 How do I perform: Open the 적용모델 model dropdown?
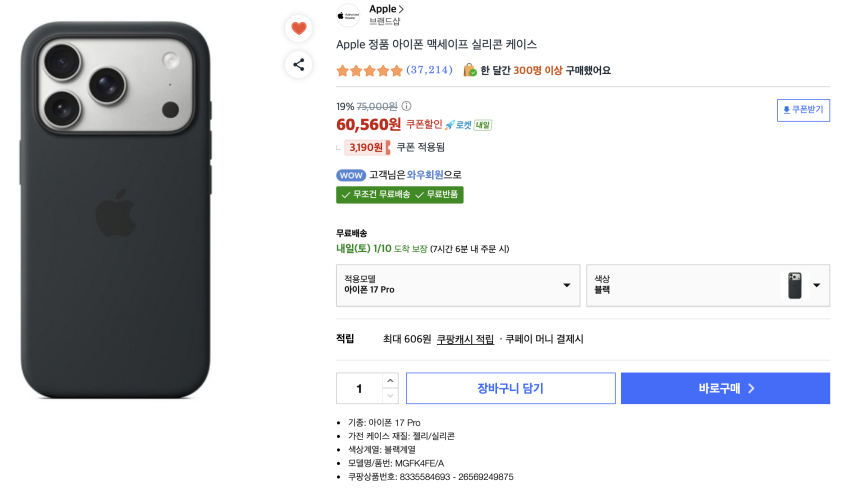pyautogui.click(x=458, y=285)
